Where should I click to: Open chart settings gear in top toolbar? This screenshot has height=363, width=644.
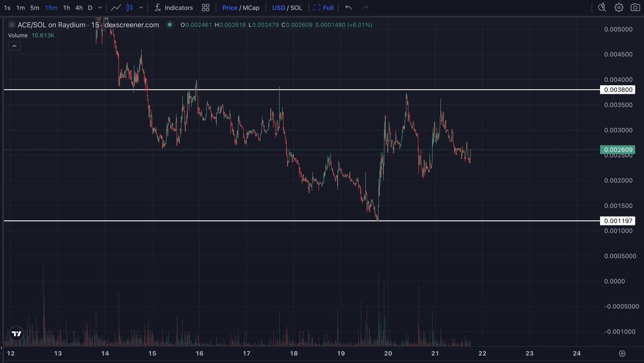click(619, 8)
